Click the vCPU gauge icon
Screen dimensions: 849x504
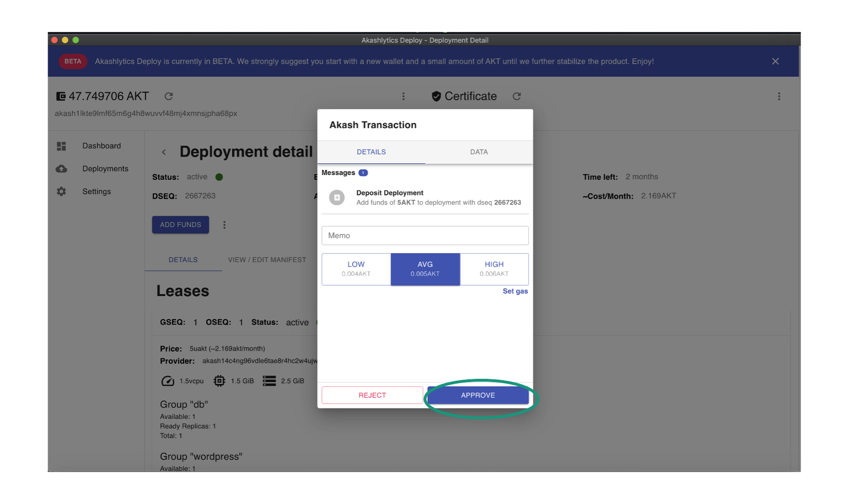click(168, 381)
